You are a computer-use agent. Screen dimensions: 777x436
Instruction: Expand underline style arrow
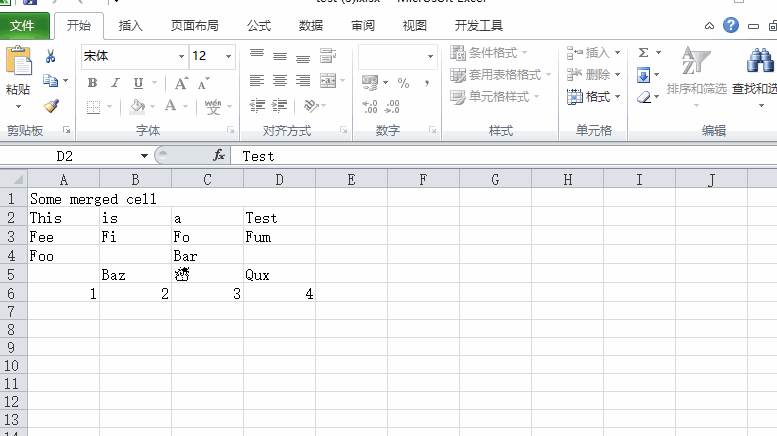coord(155,83)
